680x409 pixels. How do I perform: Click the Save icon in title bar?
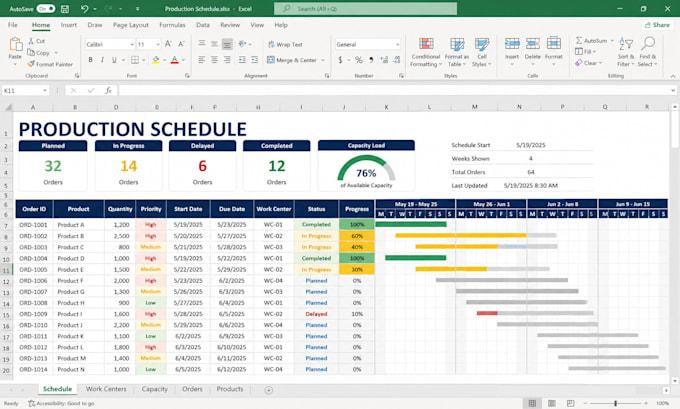click(65, 9)
